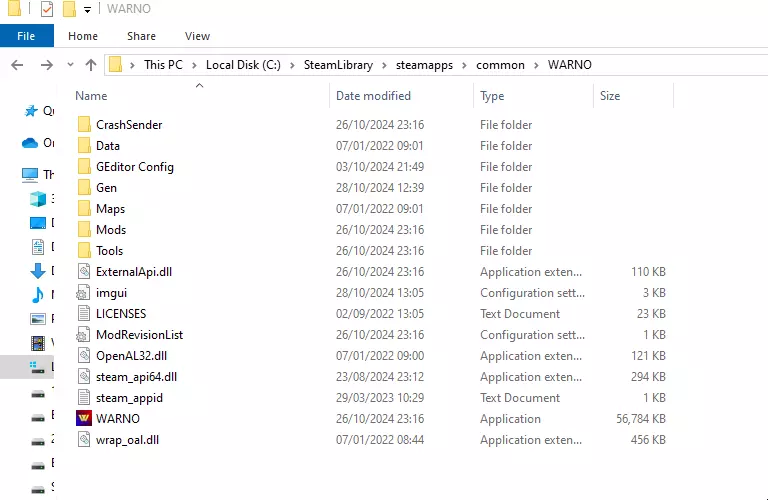Click the WARNO breadcrumb segment
768x500 pixels.
569,65
